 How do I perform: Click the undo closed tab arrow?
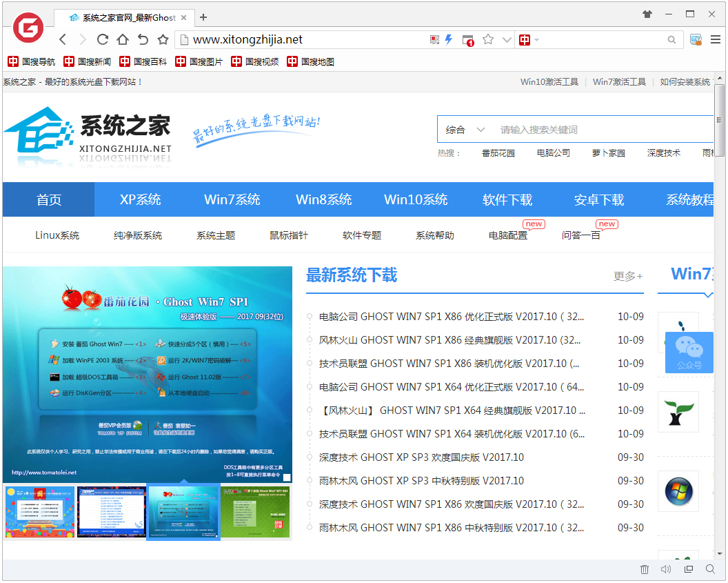tap(143, 40)
